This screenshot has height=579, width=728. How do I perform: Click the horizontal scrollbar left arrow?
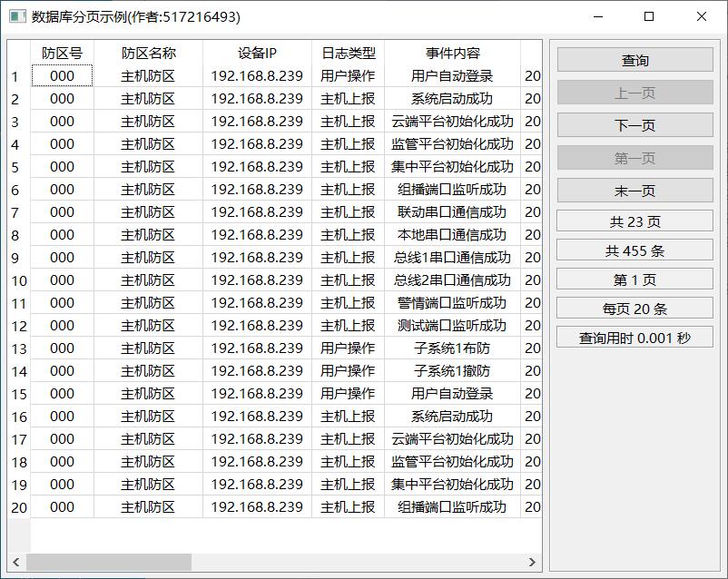click(16, 563)
